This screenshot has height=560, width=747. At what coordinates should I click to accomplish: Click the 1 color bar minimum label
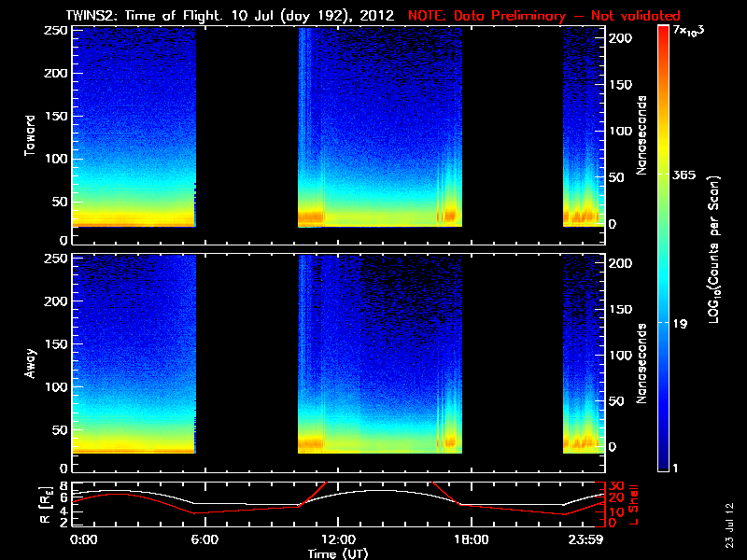point(674,469)
